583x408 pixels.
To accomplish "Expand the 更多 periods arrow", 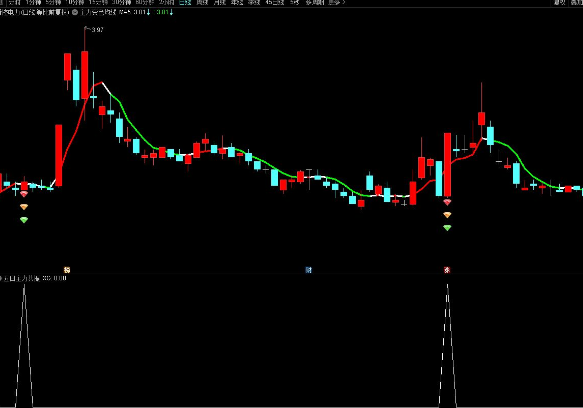I will tap(337, 3).
